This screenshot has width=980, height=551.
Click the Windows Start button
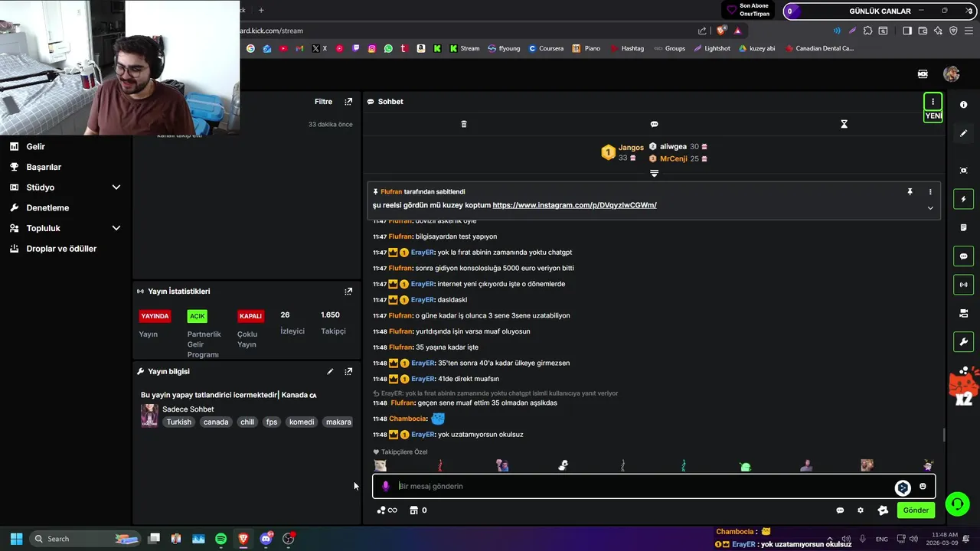[x=16, y=539]
